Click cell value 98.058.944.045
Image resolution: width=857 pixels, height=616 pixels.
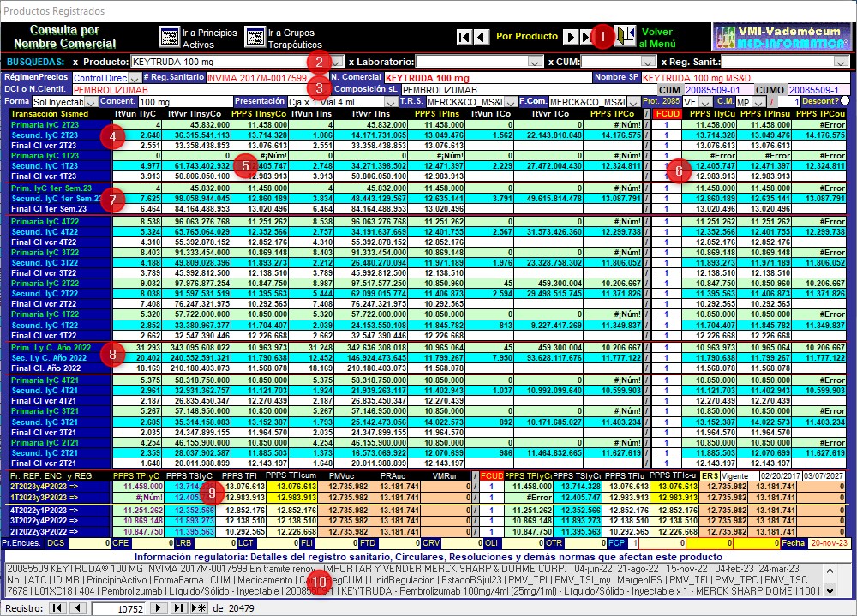195,199
